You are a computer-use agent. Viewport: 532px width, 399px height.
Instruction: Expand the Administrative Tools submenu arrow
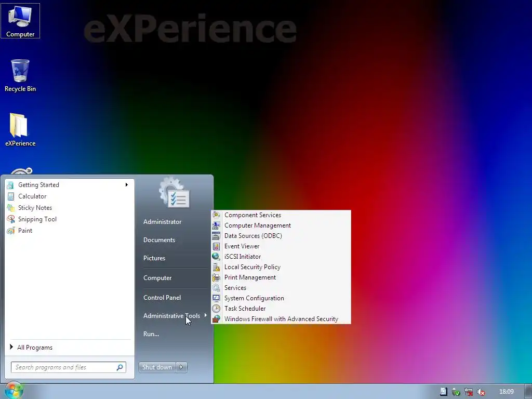point(206,315)
